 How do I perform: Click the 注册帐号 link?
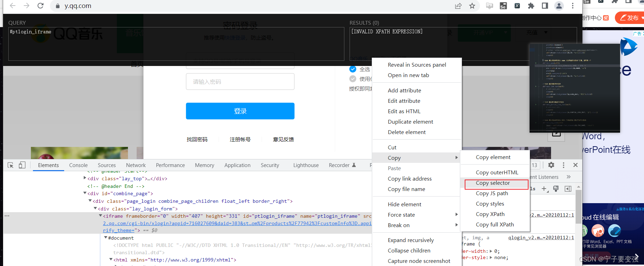[x=240, y=139]
